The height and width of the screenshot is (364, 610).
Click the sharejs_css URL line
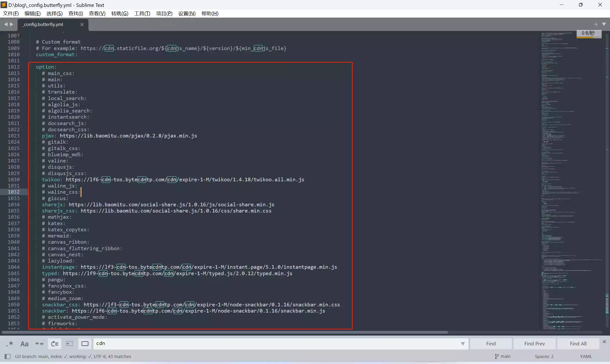[157, 211]
